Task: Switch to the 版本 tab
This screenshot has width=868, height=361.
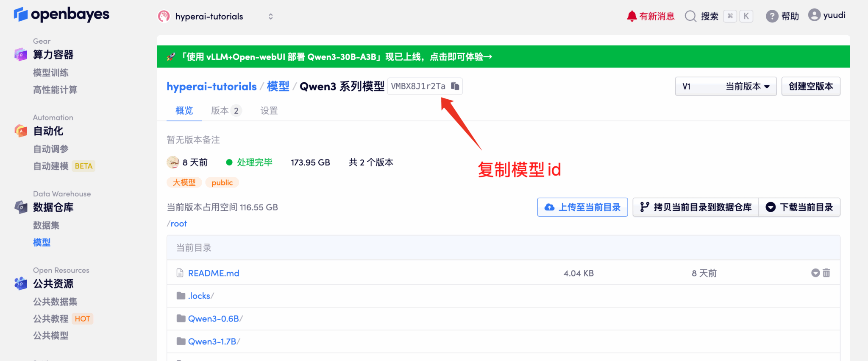Action: coord(226,111)
